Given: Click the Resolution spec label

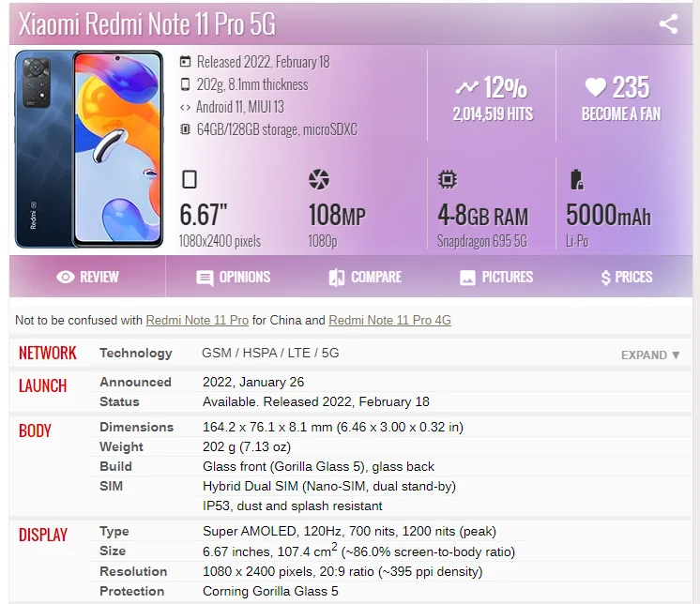Looking at the screenshot, I should pos(133,571).
